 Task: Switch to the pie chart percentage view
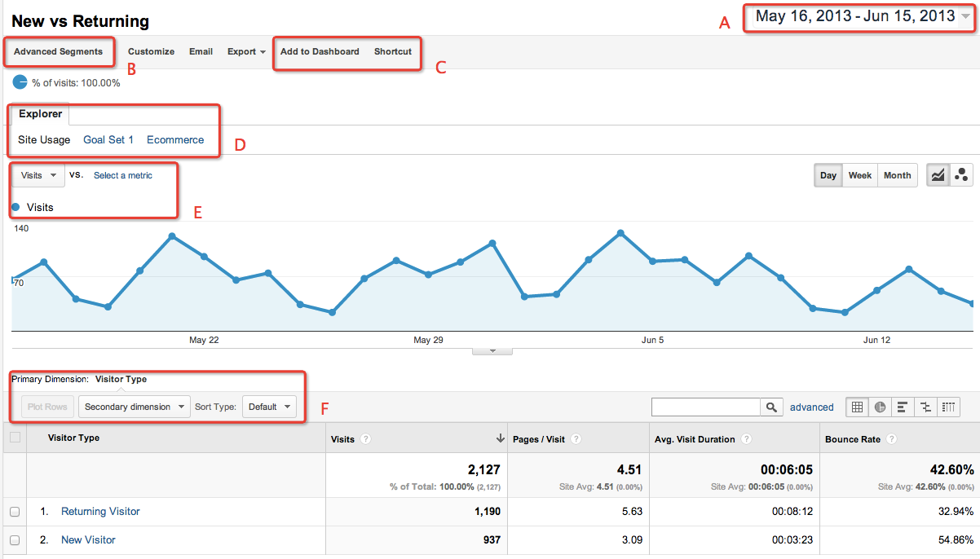(x=881, y=407)
